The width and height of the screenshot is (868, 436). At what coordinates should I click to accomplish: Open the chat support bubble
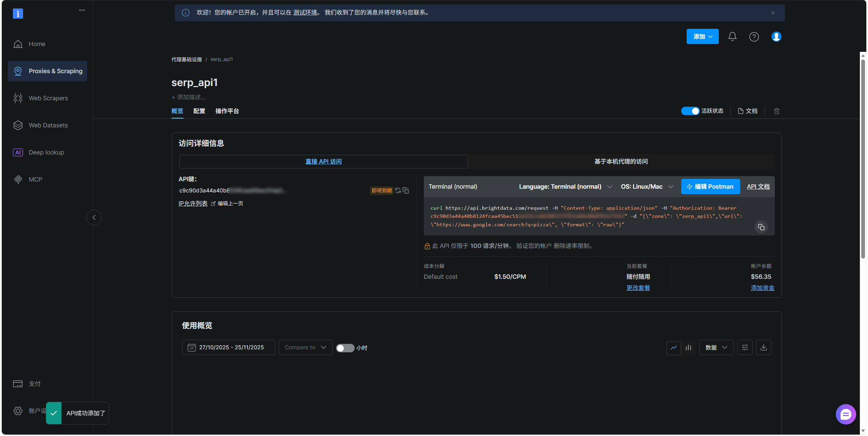point(846,414)
